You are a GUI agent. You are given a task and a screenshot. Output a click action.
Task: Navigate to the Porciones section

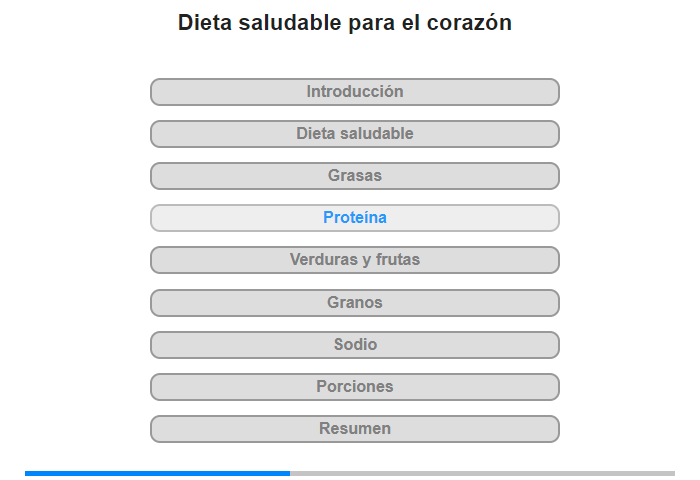354,387
